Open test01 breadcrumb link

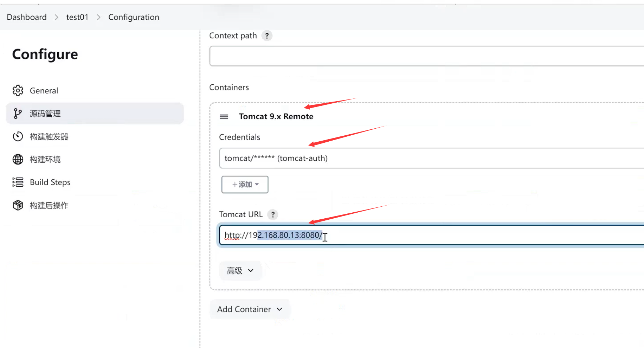tap(77, 17)
